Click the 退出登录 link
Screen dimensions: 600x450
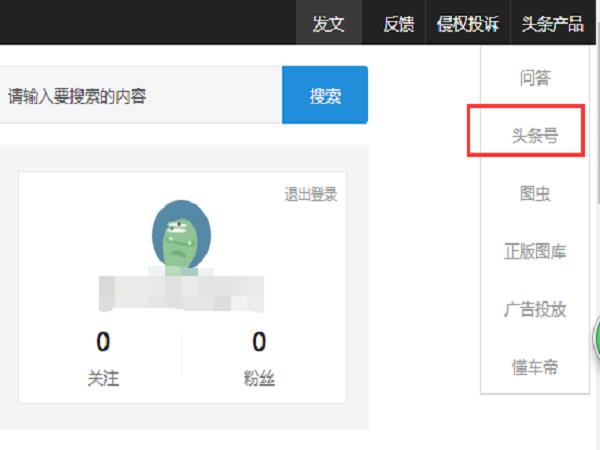coord(311,194)
